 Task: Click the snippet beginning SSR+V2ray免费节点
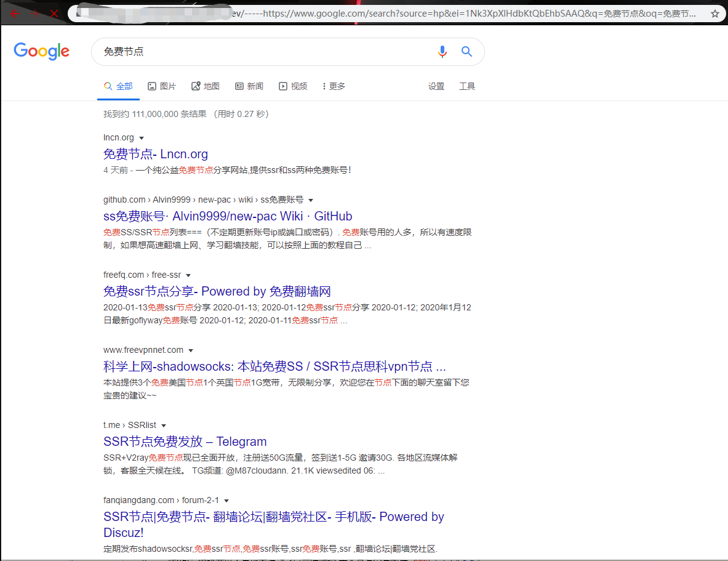pos(280,464)
